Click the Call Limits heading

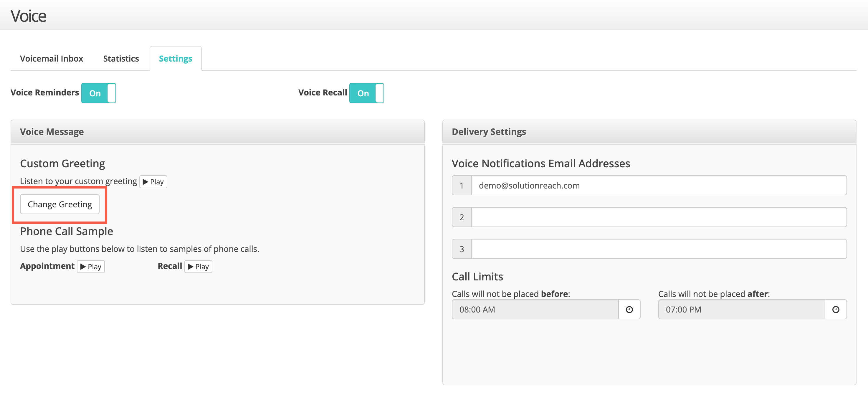[477, 277]
